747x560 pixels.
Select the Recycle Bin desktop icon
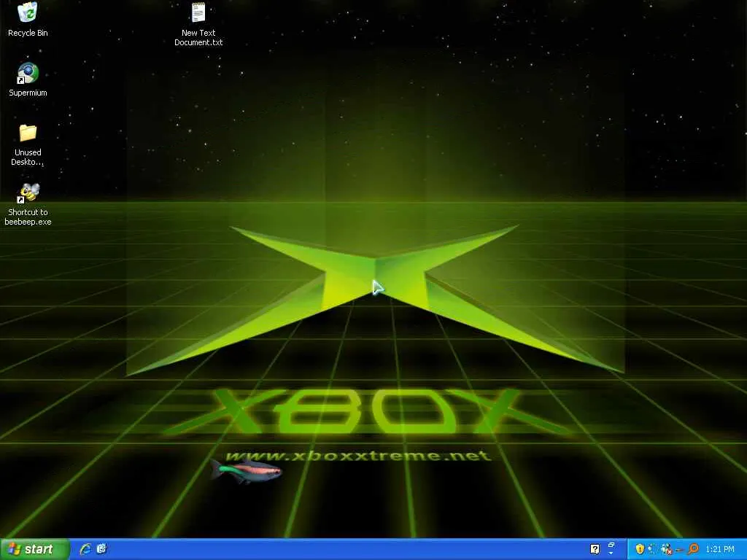tap(28, 19)
